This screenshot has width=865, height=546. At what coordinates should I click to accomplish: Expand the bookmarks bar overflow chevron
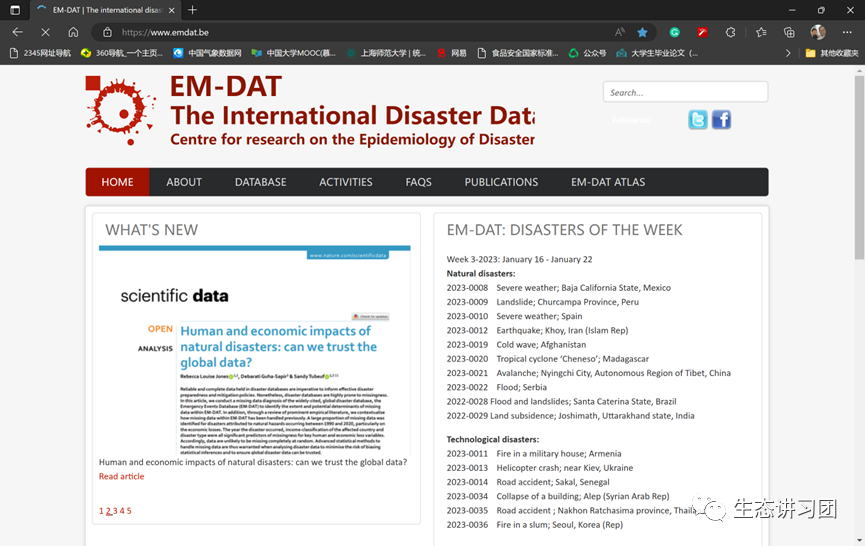click(788, 53)
